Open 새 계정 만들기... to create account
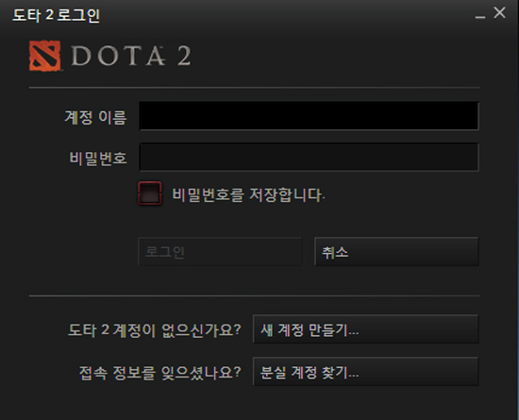Image resolution: width=519 pixels, height=420 pixels. tap(366, 329)
